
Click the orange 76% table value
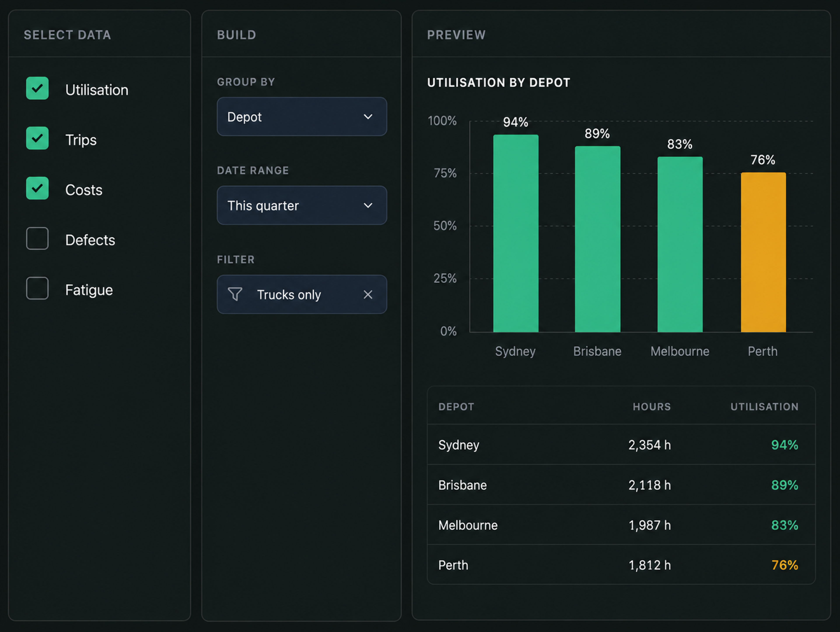785,565
